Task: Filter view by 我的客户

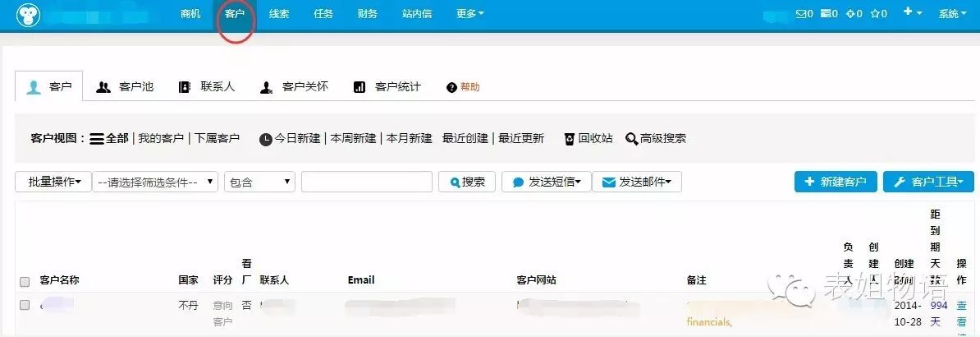Action: (x=161, y=138)
